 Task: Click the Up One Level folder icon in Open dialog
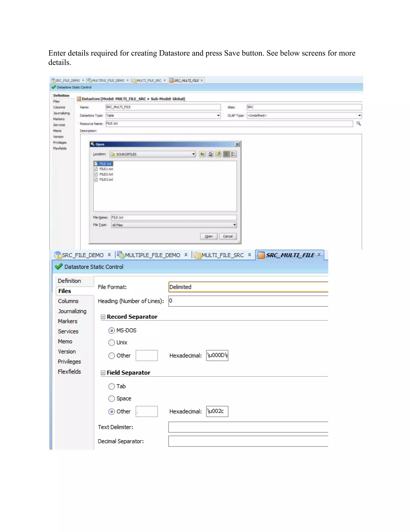(202, 154)
